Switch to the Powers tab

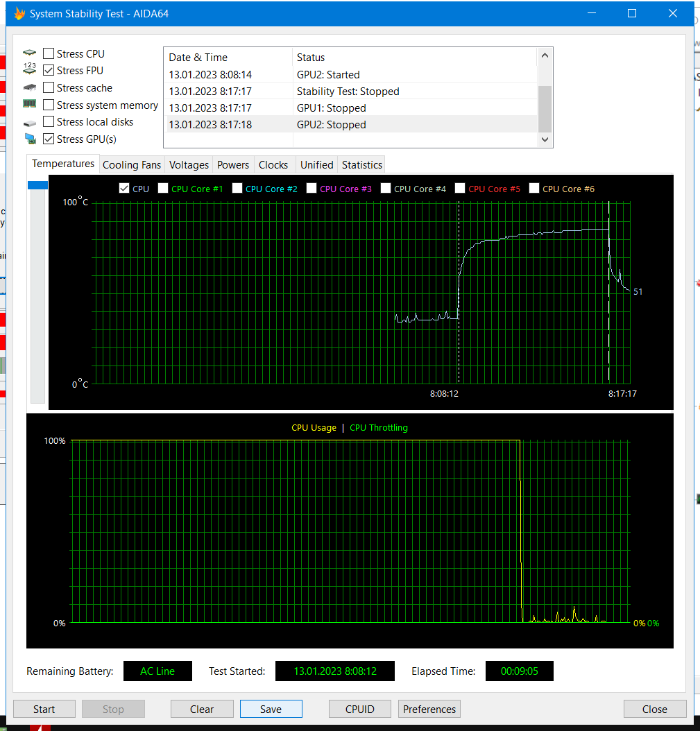coord(233,165)
